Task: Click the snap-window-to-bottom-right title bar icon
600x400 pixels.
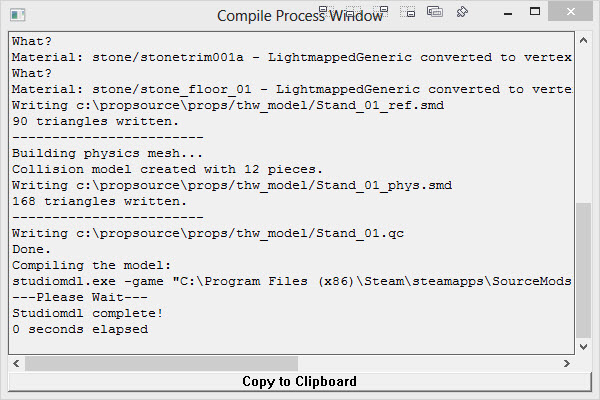Action: 408,12
